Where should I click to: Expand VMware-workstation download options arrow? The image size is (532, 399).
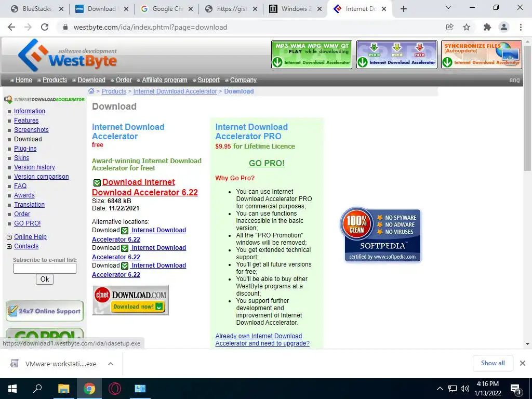point(110,364)
